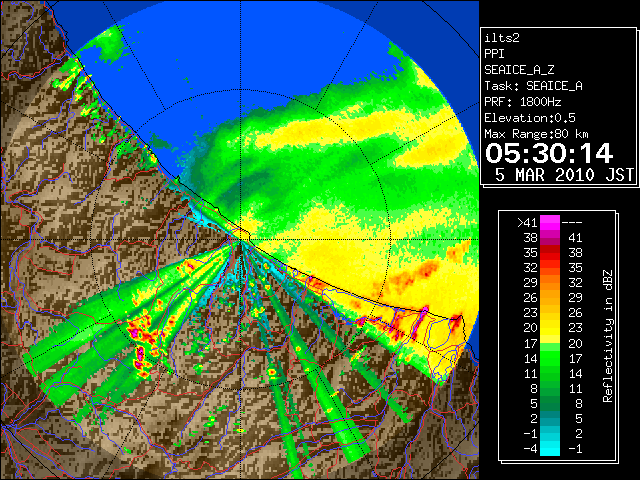Pick the dark green 8–11 dBZ swatch
Screen dimensions: 640x480
point(550,388)
